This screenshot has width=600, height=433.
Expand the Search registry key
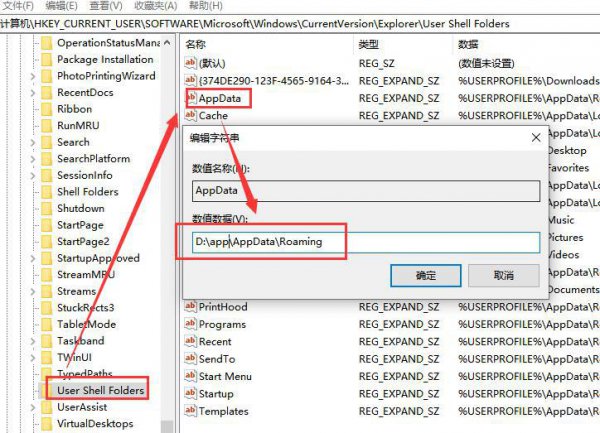(x=33, y=142)
